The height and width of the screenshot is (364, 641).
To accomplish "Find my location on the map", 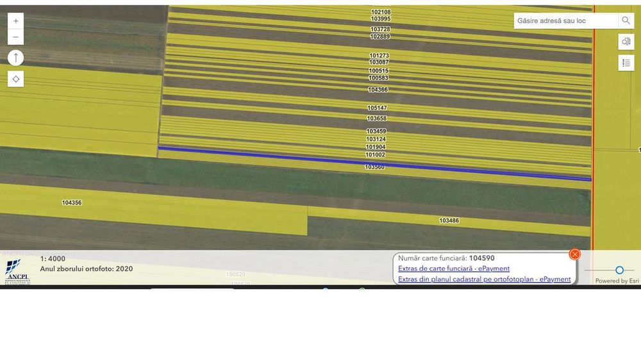I will click(15, 79).
